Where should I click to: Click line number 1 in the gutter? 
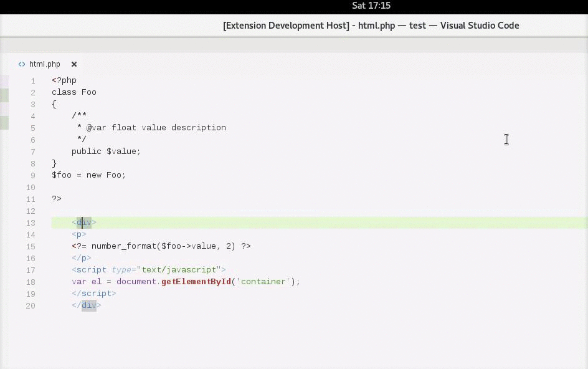click(33, 80)
